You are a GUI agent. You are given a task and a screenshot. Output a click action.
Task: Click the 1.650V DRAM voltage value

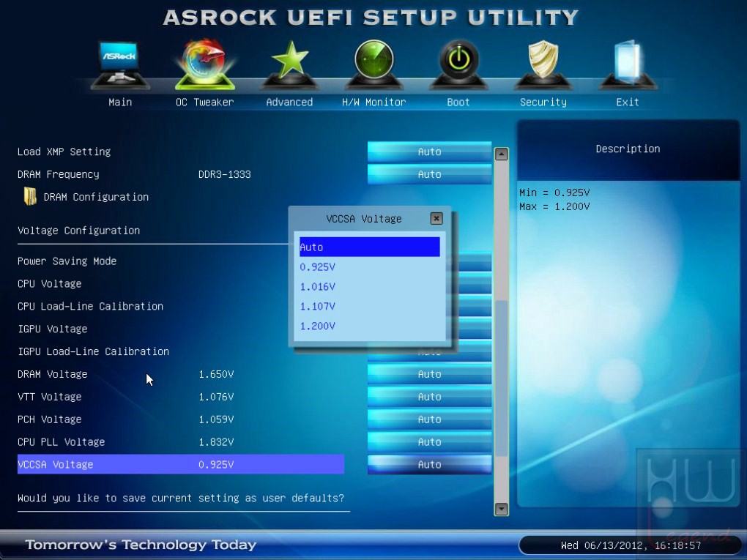(216, 374)
